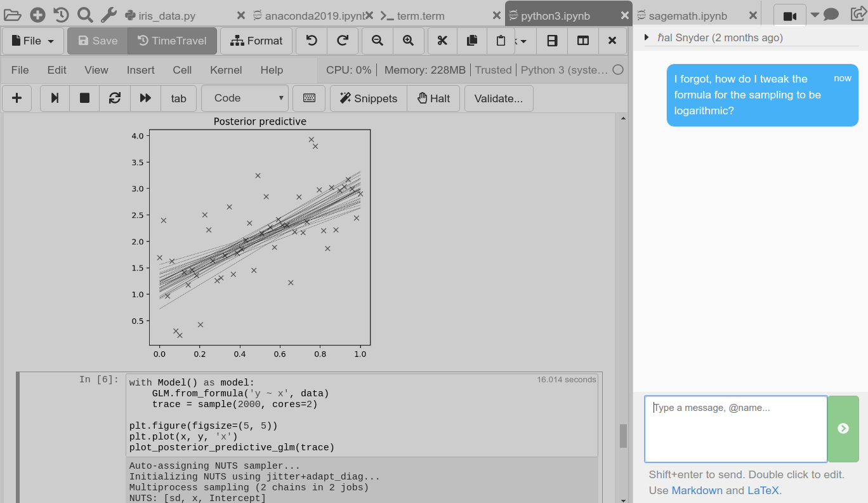Expand the Hal Snyder chat thread

[x=647, y=37]
